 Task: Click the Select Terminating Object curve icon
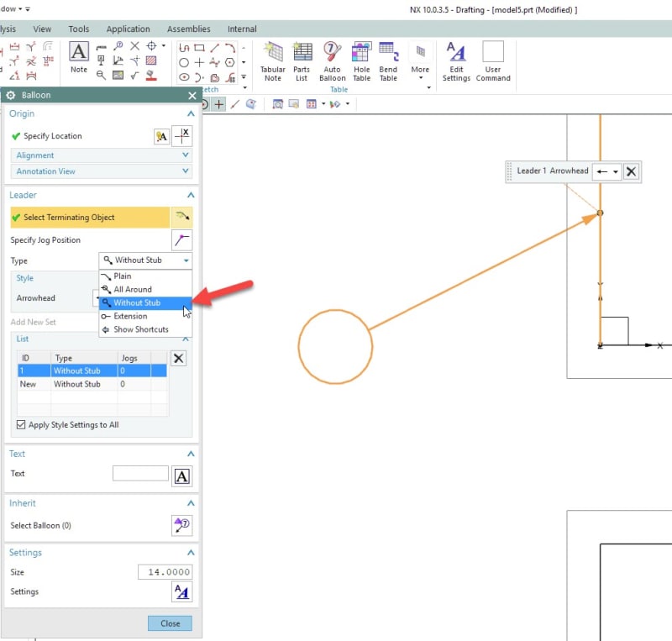click(181, 217)
